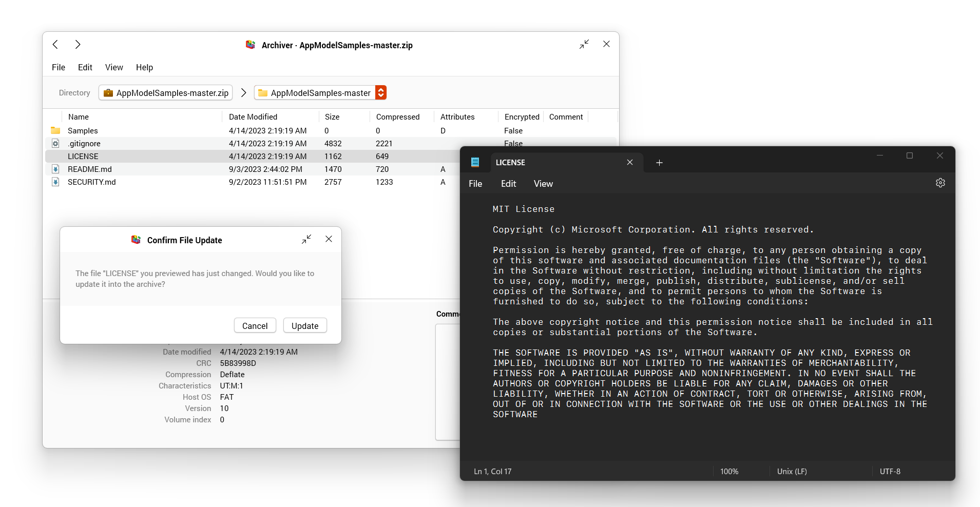This screenshot has height=507, width=980.
Task: Maximize the Notepad window
Action: tap(910, 155)
